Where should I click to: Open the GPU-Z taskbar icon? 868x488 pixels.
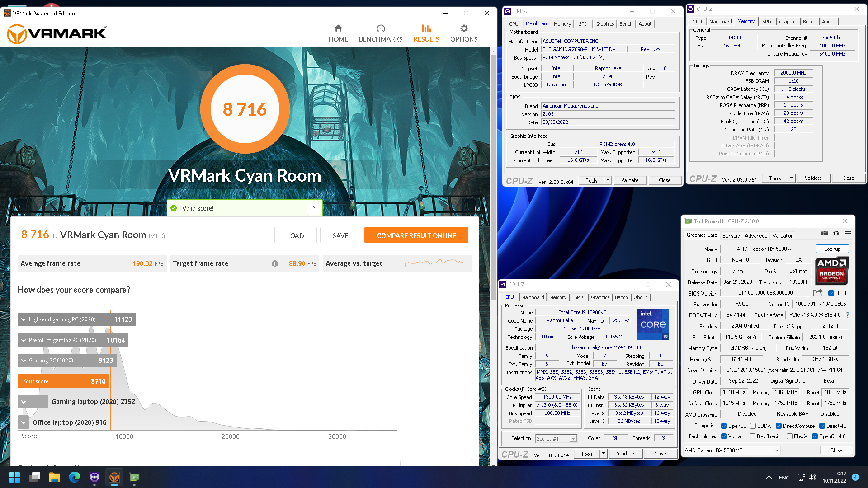point(134,477)
